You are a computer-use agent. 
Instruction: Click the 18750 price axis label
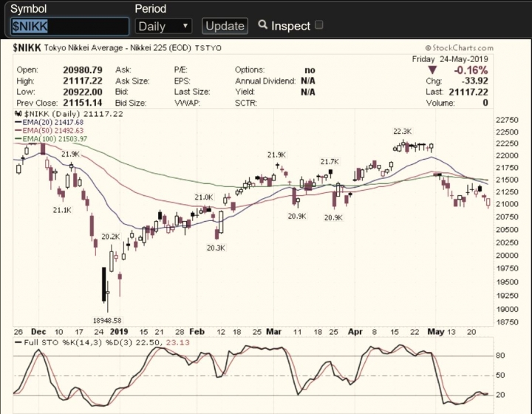pyautogui.click(x=507, y=322)
